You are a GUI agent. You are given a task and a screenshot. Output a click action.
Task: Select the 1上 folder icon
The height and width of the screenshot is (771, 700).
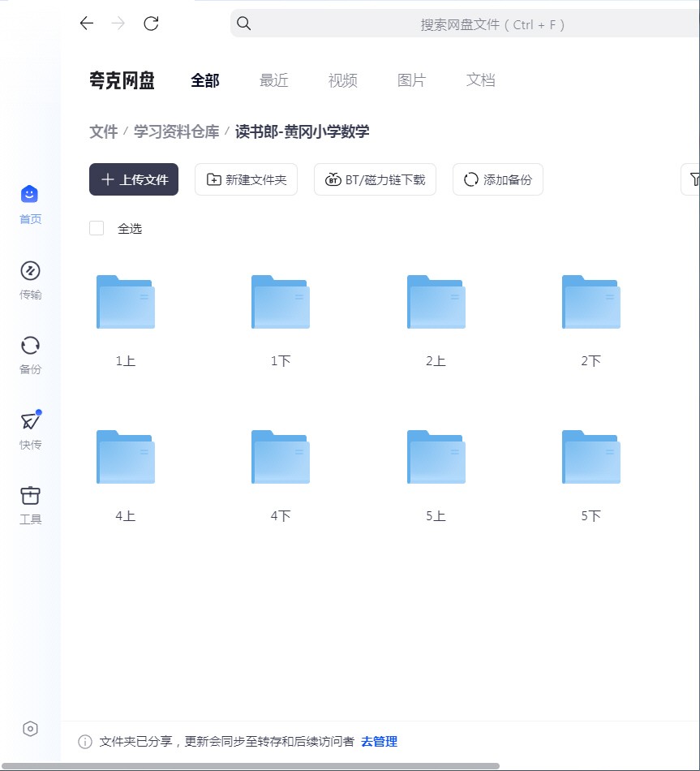126,301
